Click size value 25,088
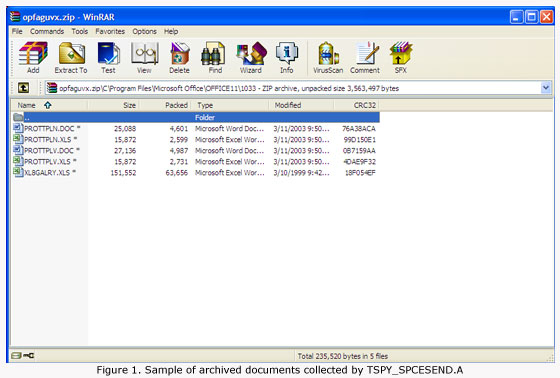 125,129
